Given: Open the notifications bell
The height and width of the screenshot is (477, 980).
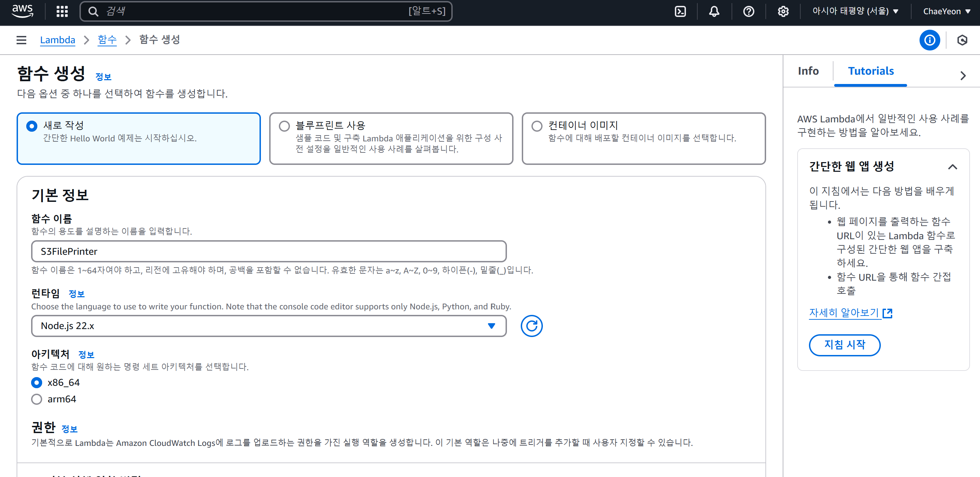Looking at the screenshot, I should click(x=714, y=11).
